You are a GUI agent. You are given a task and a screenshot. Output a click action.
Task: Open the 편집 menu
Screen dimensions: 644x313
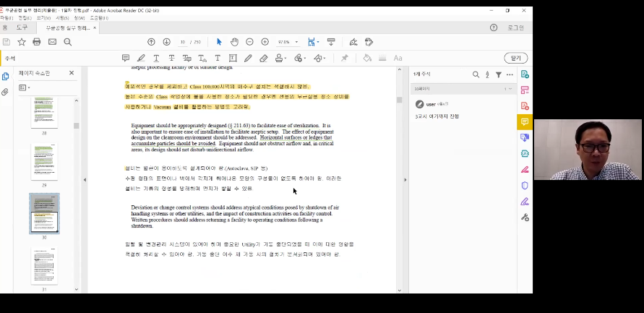(x=25, y=18)
